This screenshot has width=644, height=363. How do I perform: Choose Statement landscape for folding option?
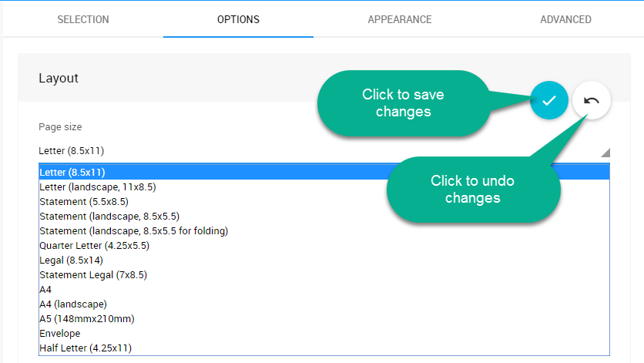[134, 230]
